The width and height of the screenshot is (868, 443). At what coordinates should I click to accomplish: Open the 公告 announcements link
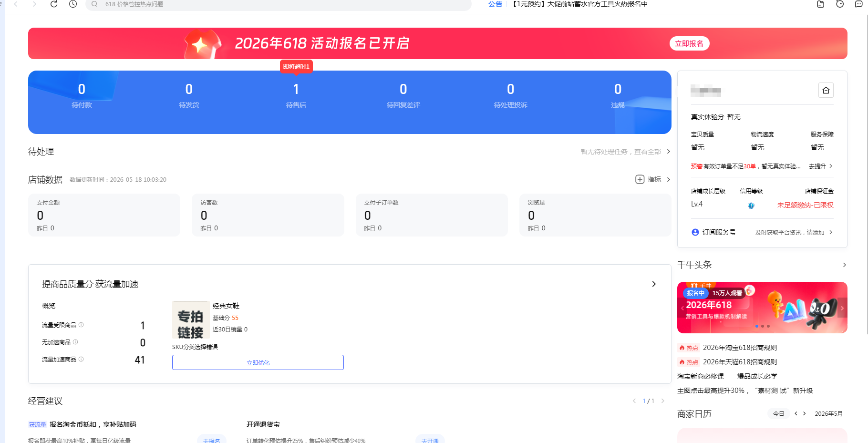pos(495,4)
